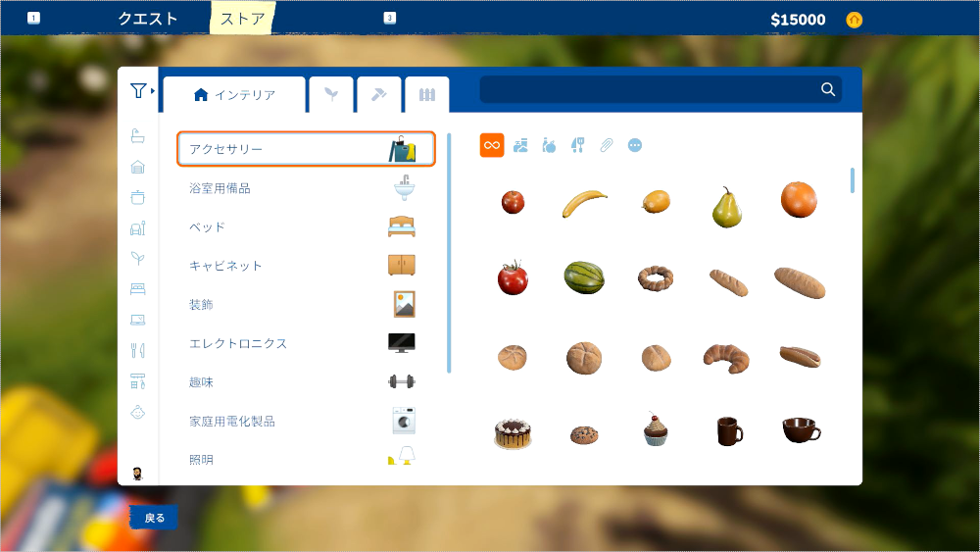Click the items grid scrollbar
980x552 pixels.
(x=852, y=180)
